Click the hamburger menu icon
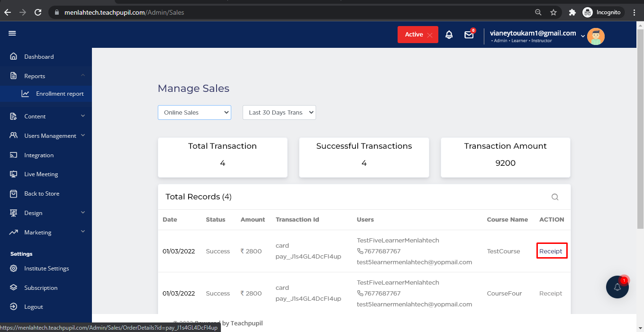 coord(12,33)
